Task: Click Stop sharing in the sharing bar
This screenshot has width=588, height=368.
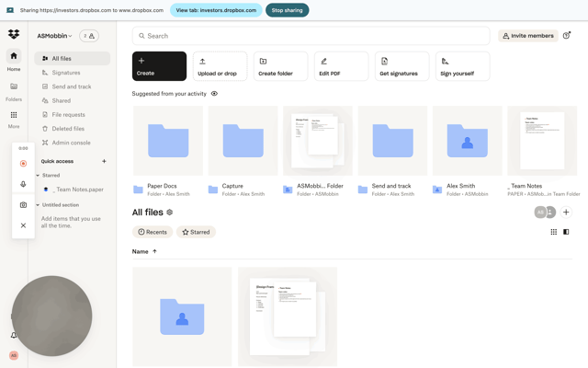Action: tap(288, 10)
